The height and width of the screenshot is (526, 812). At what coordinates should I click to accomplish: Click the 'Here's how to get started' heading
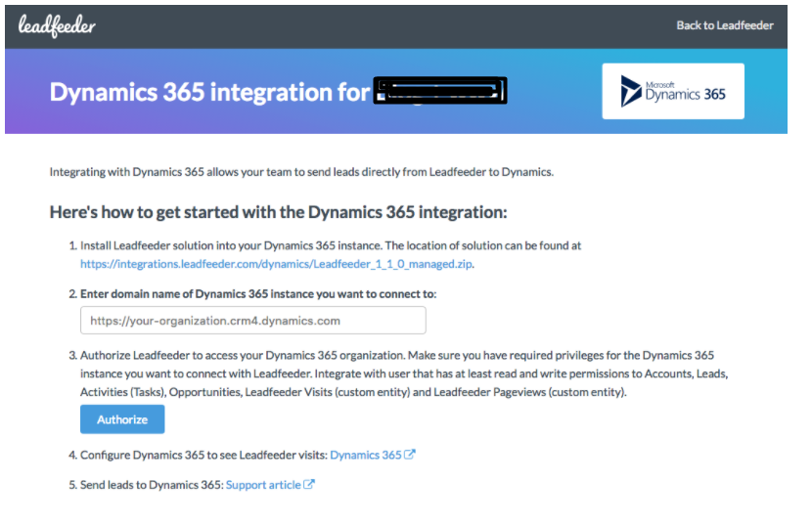point(278,212)
